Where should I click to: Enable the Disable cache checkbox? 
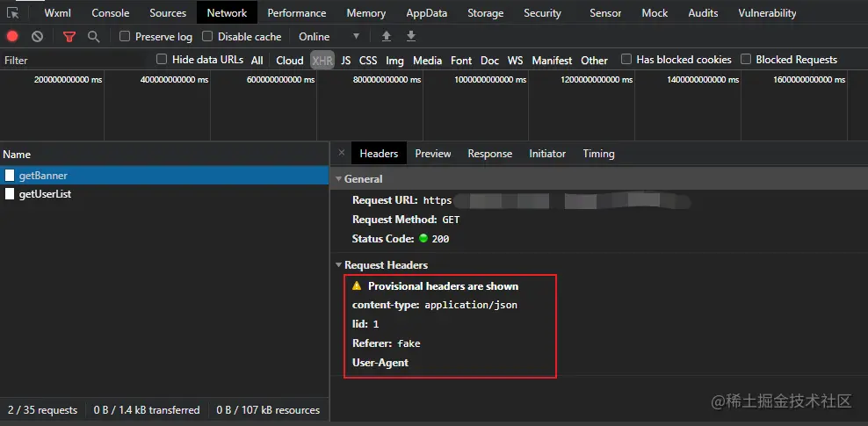point(207,37)
